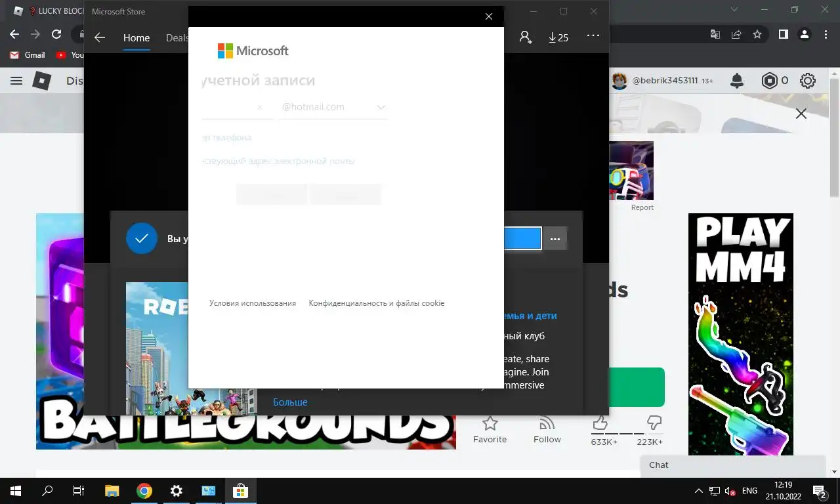840x504 pixels.
Task: Open @bebrik3453111 profile avatar
Action: pyautogui.click(x=619, y=81)
